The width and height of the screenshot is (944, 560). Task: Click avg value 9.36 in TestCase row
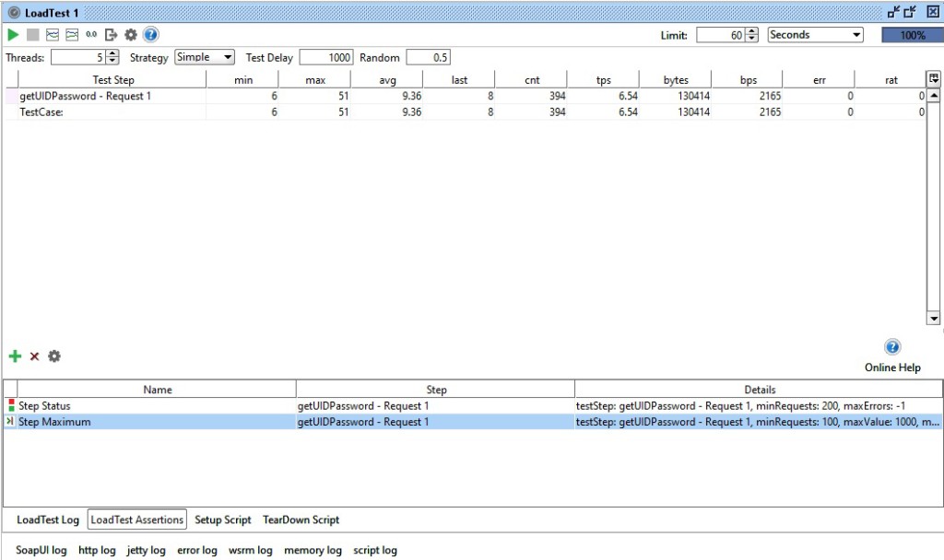point(412,111)
